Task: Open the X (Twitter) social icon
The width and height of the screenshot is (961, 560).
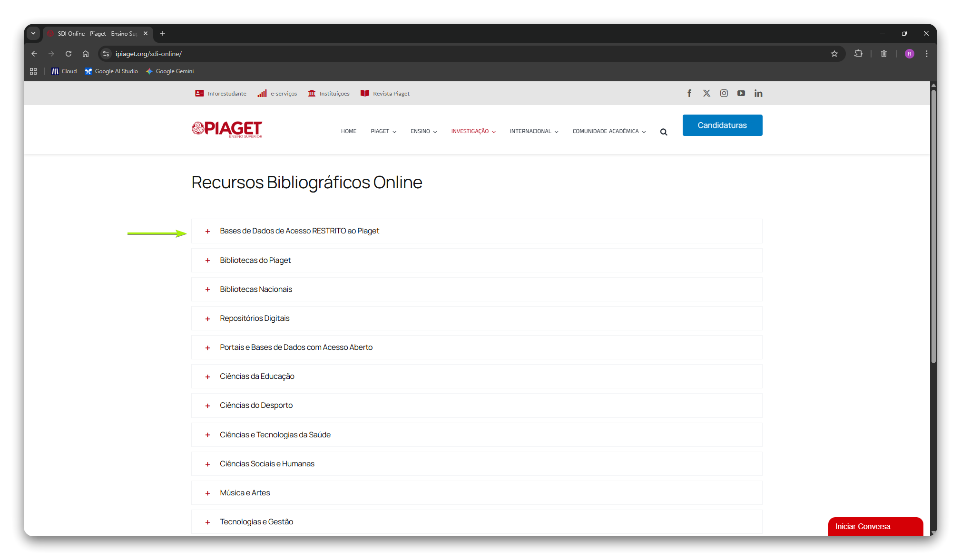Action: click(706, 93)
